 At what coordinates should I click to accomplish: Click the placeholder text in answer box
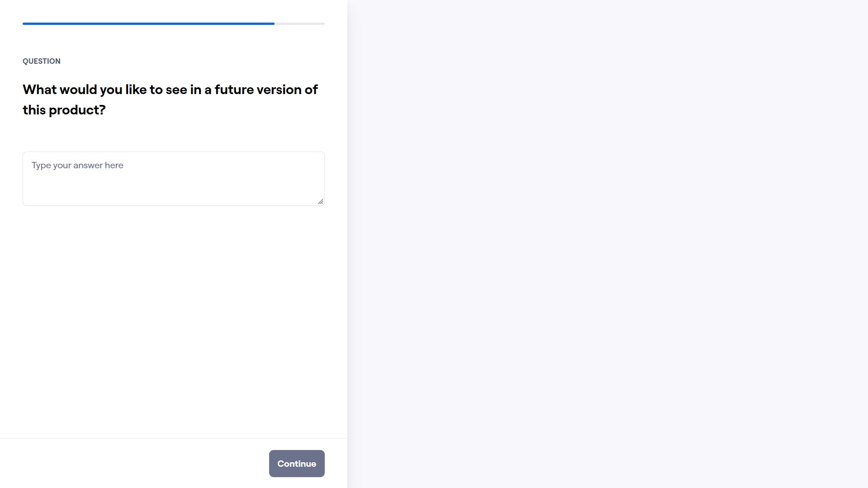click(77, 165)
